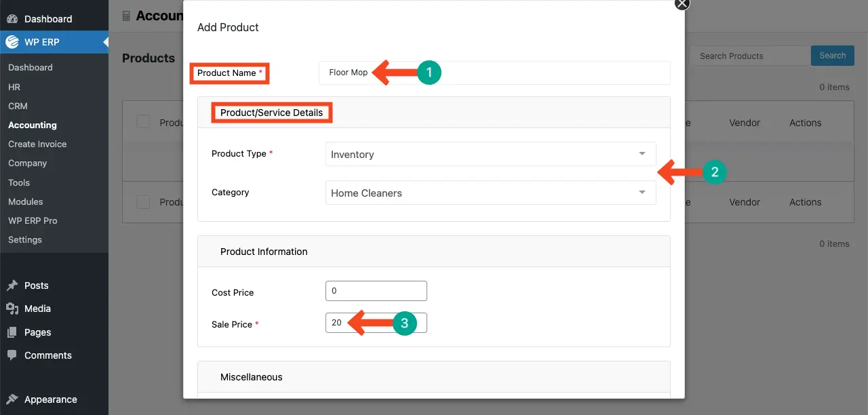Open the HR submenu item

[14, 87]
